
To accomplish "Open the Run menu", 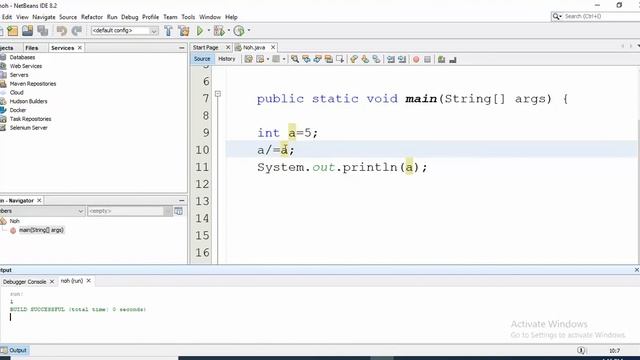I will 112,17.
